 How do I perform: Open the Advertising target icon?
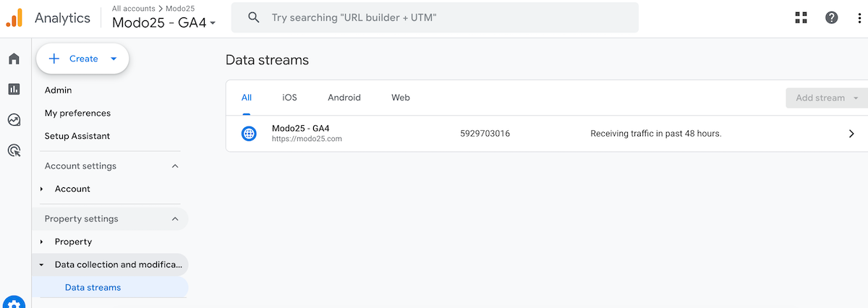[14, 150]
